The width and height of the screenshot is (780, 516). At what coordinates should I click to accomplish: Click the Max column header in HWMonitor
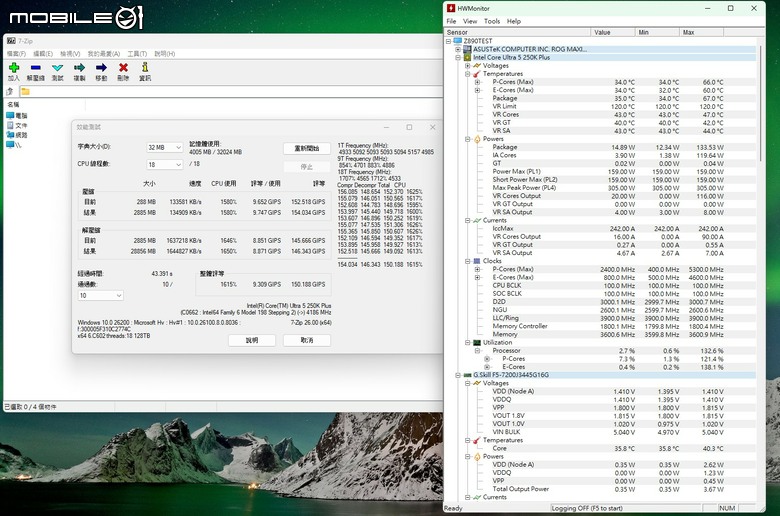(701, 32)
